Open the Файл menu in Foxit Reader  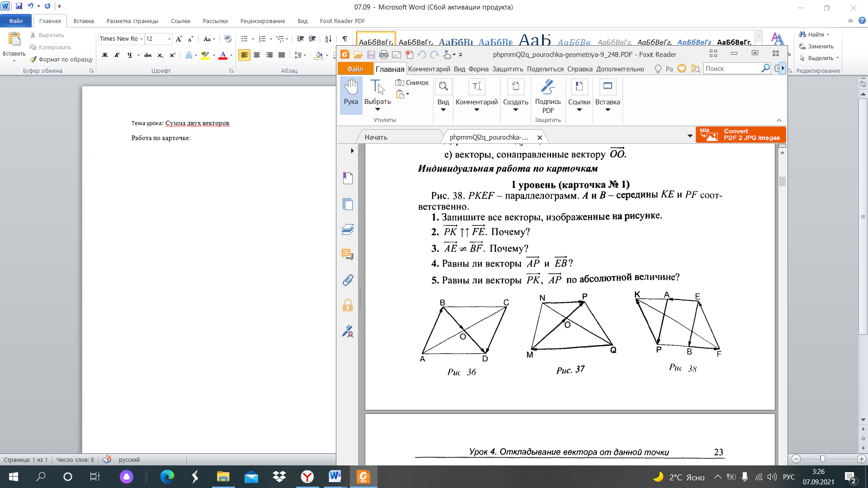(355, 69)
